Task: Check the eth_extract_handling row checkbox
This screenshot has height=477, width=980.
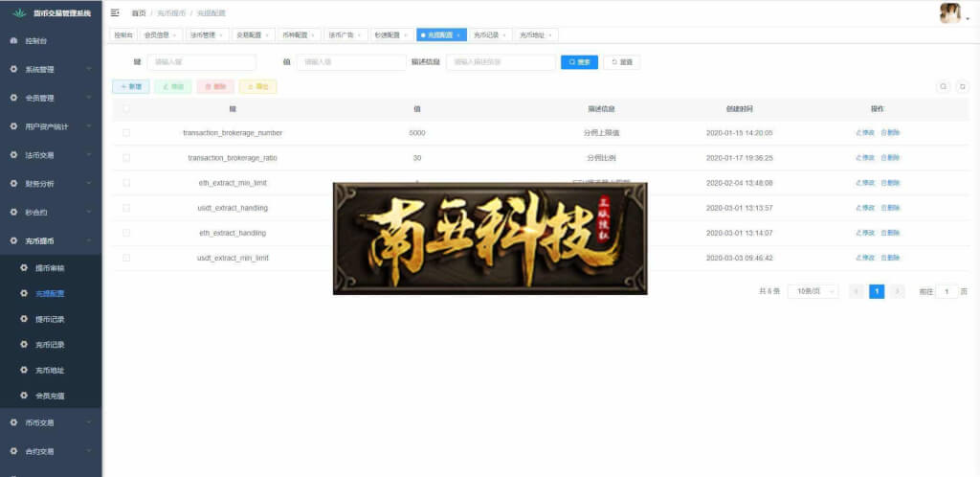Action: click(126, 233)
